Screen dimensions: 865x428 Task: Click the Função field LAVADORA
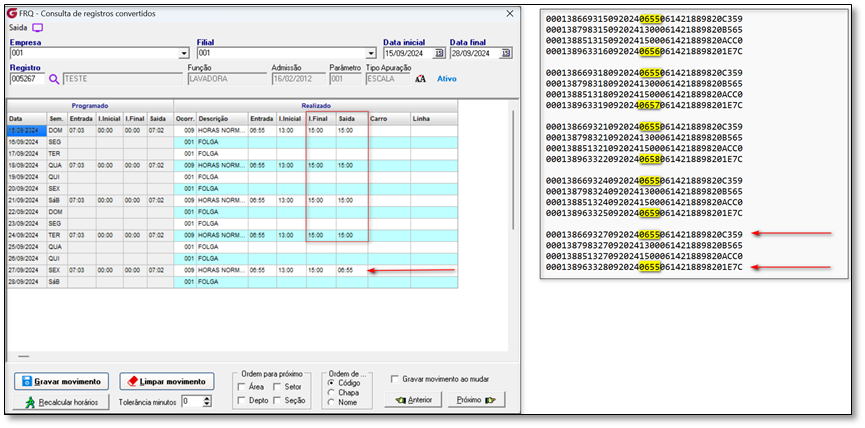coord(226,79)
